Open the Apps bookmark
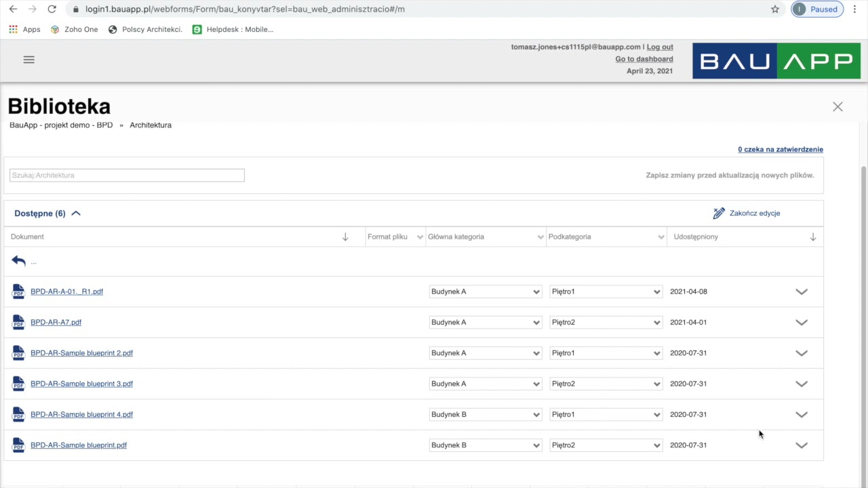 (24, 29)
